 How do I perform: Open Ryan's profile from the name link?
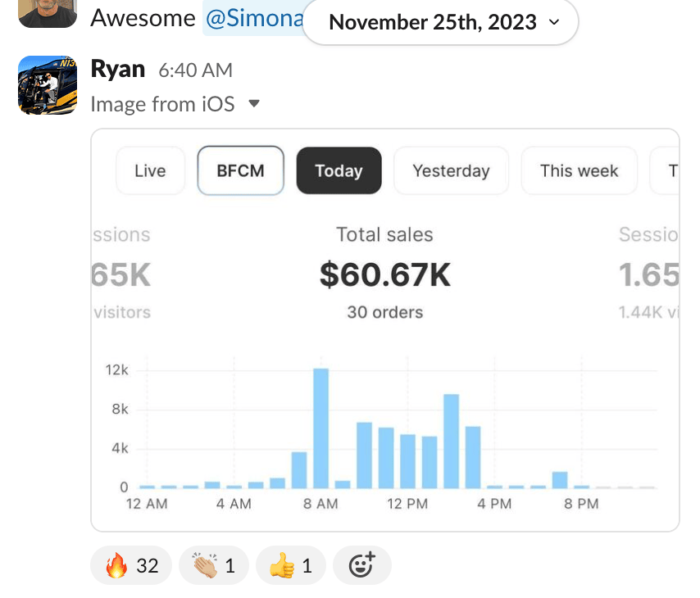[x=117, y=70]
